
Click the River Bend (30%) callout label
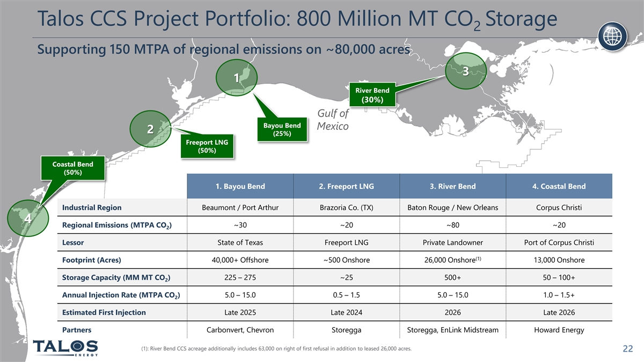[372, 95]
